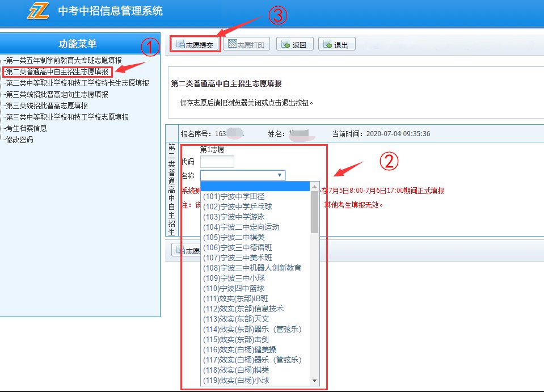Open 考生档案信息 menu item
Image resolution: width=544 pixels, height=392 pixels.
(26, 128)
